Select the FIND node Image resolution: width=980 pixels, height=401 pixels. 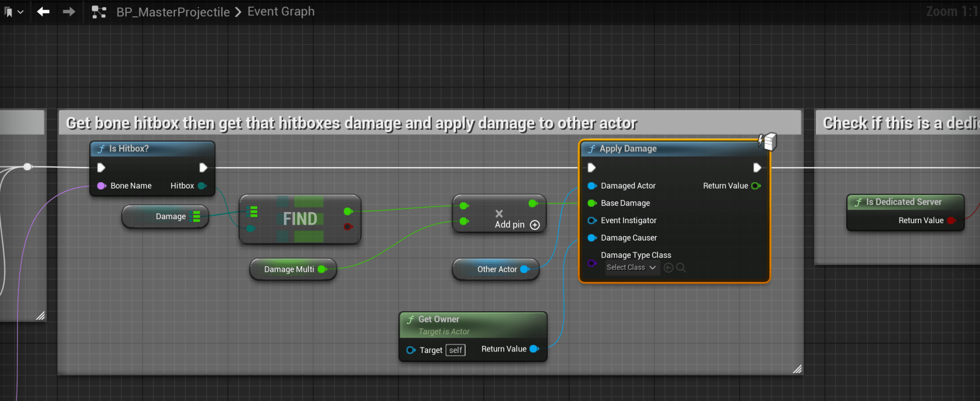(300, 219)
